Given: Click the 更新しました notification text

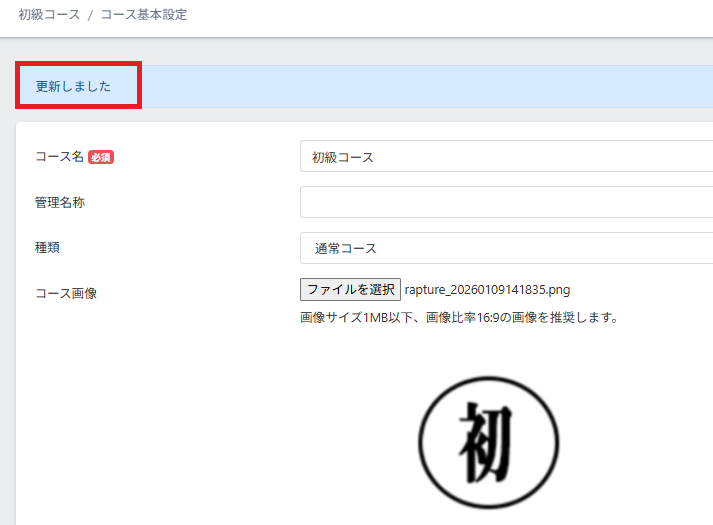Looking at the screenshot, I should tap(73, 87).
